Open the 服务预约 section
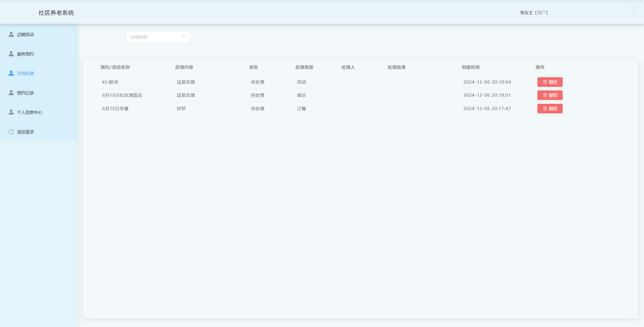Image resolution: width=644 pixels, height=327 pixels. click(25, 54)
